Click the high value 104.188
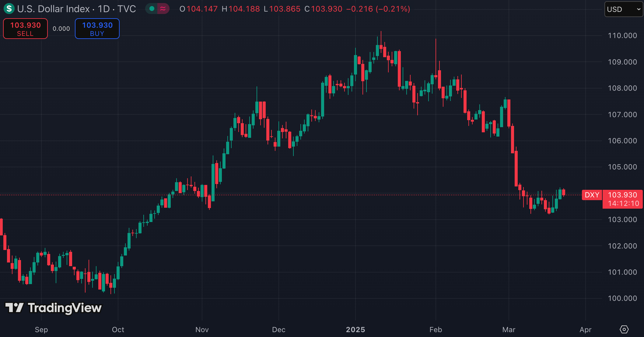The image size is (644, 337). tap(244, 9)
